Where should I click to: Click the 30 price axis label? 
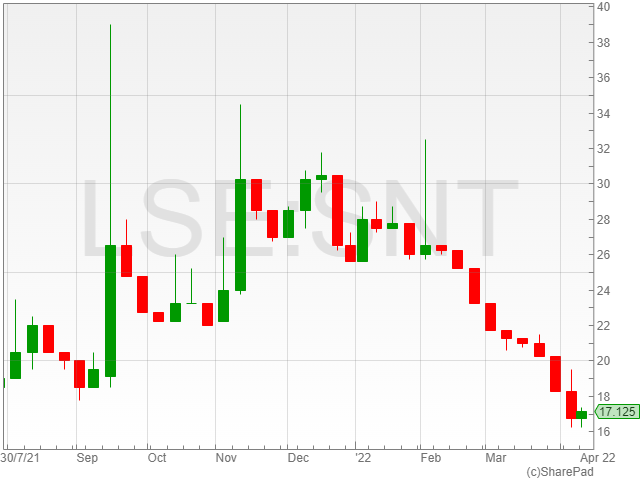point(604,184)
